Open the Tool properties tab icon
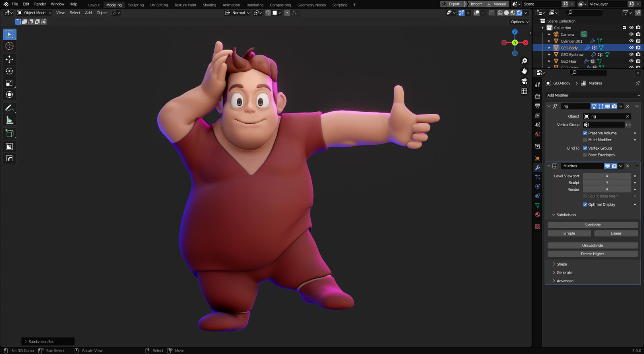This screenshot has width=644, height=354. click(538, 84)
